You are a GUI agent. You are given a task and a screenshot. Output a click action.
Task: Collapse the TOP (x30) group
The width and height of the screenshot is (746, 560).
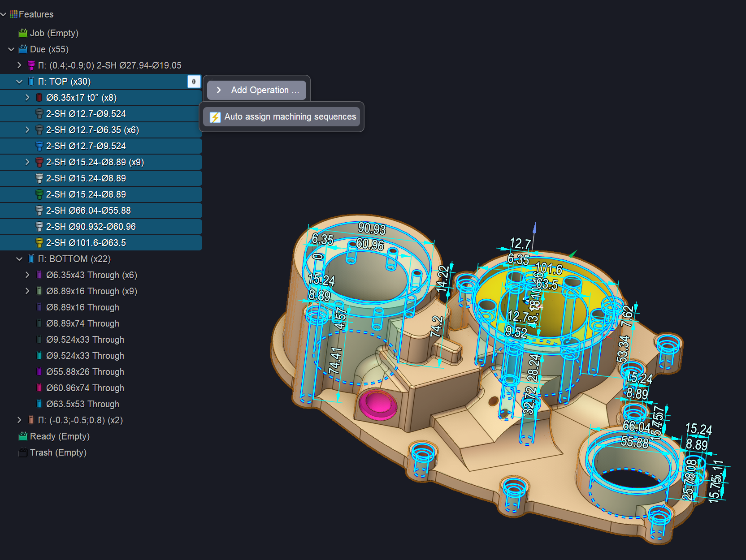[x=19, y=82]
